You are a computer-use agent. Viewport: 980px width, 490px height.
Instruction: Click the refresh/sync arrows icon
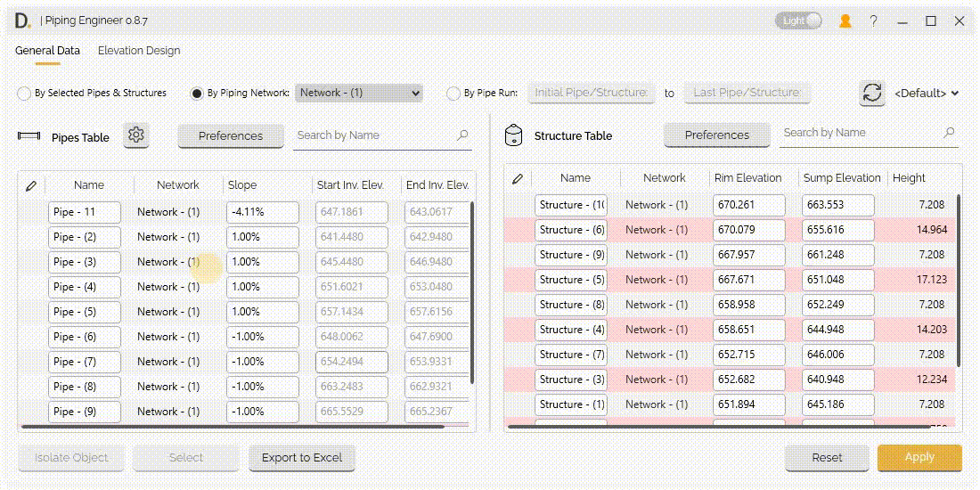coord(871,93)
